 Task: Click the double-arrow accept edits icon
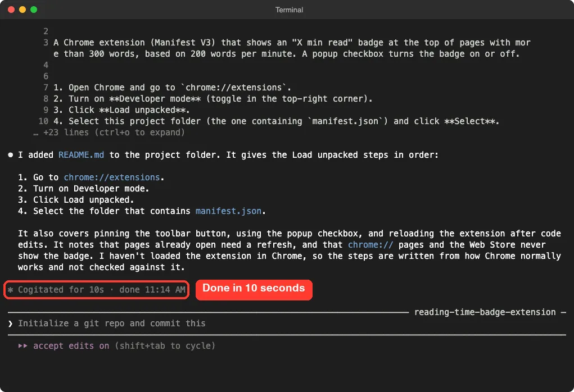[x=22, y=346]
